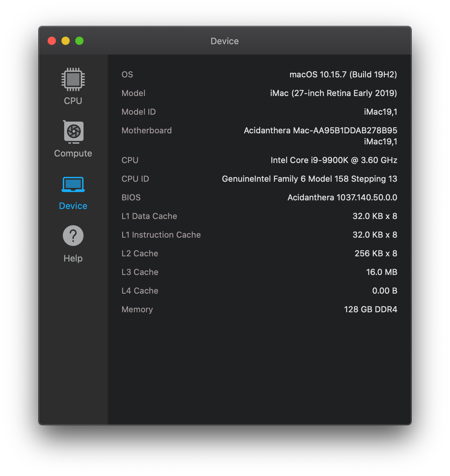Open the CPU benchmark section icon
This screenshot has height=476, width=450.
(x=73, y=79)
